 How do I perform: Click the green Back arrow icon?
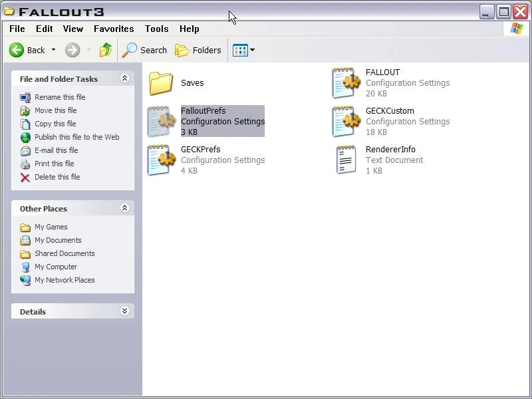click(16, 51)
